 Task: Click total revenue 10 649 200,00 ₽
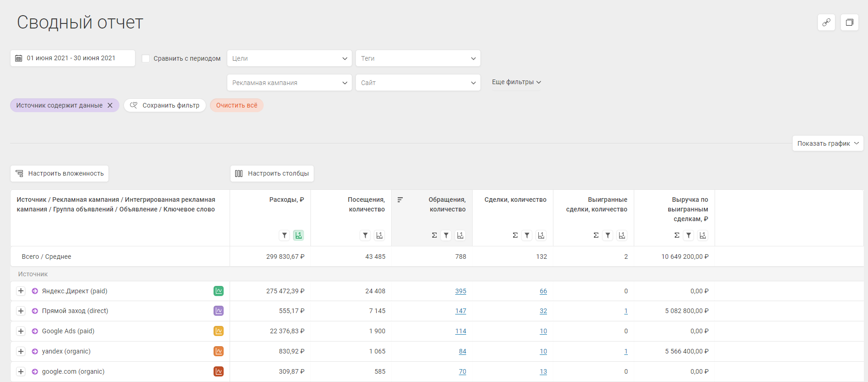point(685,257)
